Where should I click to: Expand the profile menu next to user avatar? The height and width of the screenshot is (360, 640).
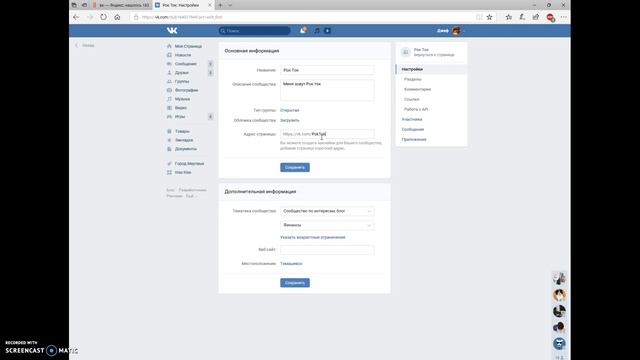click(x=464, y=31)
